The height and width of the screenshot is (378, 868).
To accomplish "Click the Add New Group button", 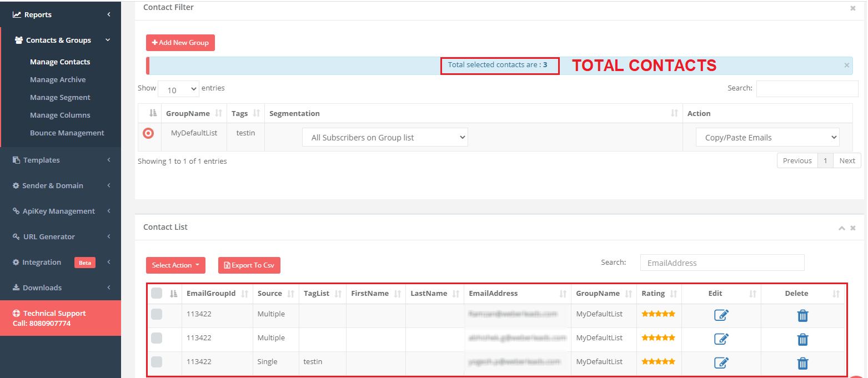I will pyautogui.click(x=180, y=43).
